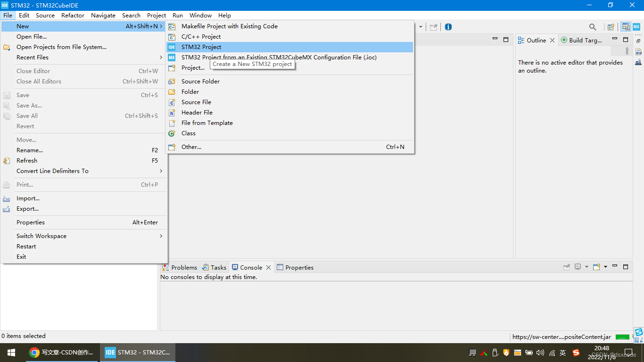This screenshot has width=644, height=362.
Task: Pin the Console view
Action: pyautogui.click(x=567, y=267)
